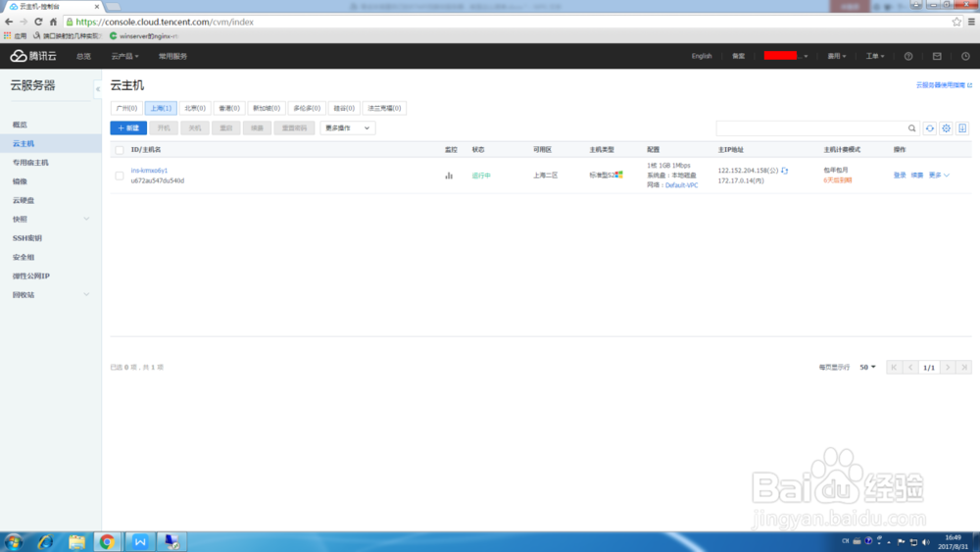Viewport: 980px width, 552px height.
Task: Reload the page in Chrome
Action: [38, 22]
